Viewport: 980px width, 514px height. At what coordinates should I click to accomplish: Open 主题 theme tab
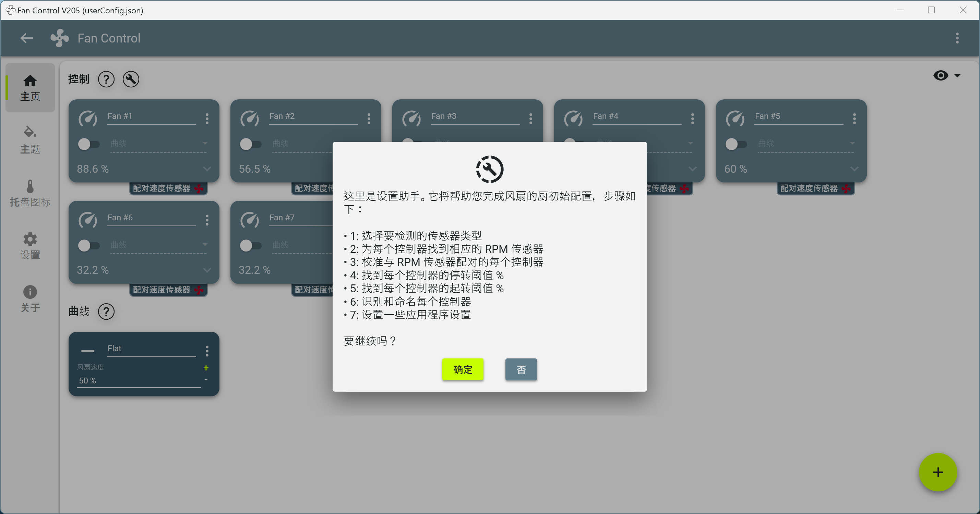30,140
